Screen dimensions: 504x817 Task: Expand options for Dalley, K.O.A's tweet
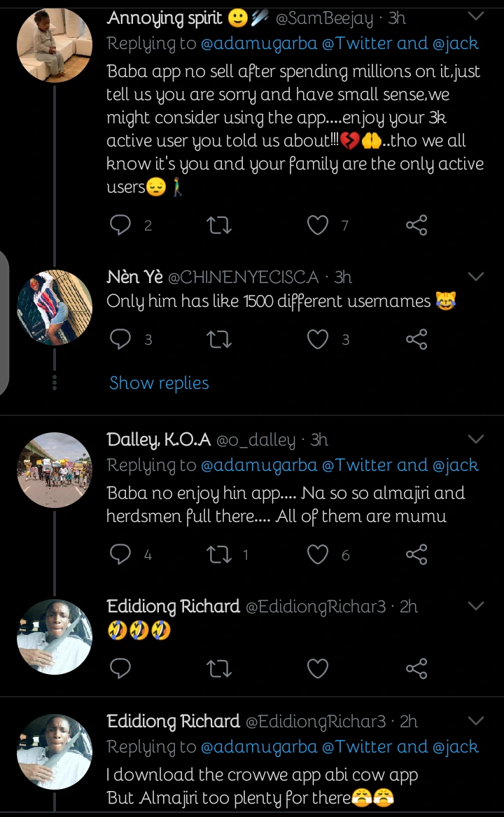pyautogui.click(x=476, y=439)
